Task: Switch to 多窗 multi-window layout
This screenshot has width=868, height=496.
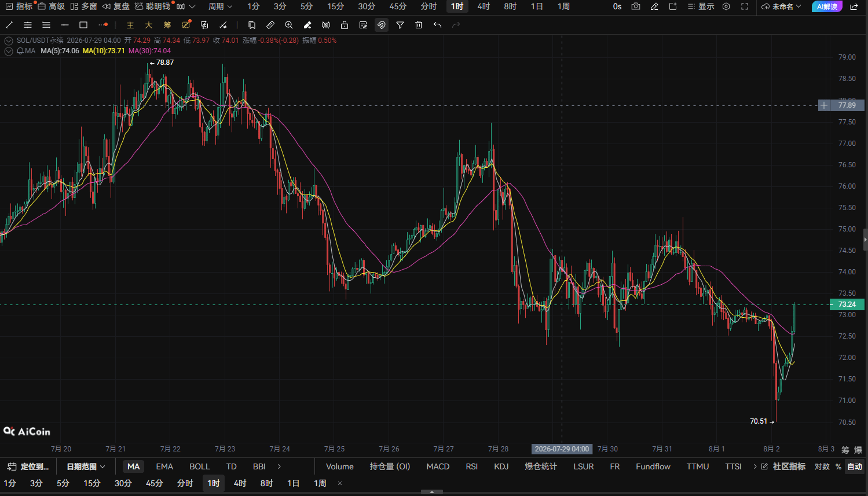Action: 83,6
